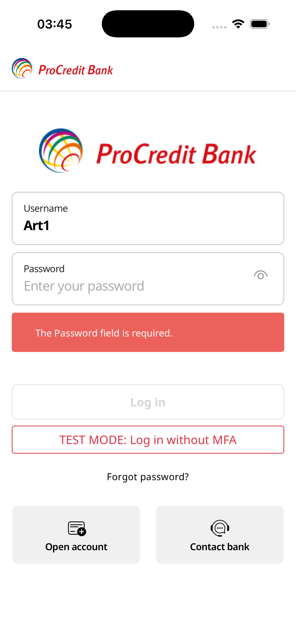Tap the small globe logo in the header
The height and width of the screenshot is (644, 296).
point(22,69)
